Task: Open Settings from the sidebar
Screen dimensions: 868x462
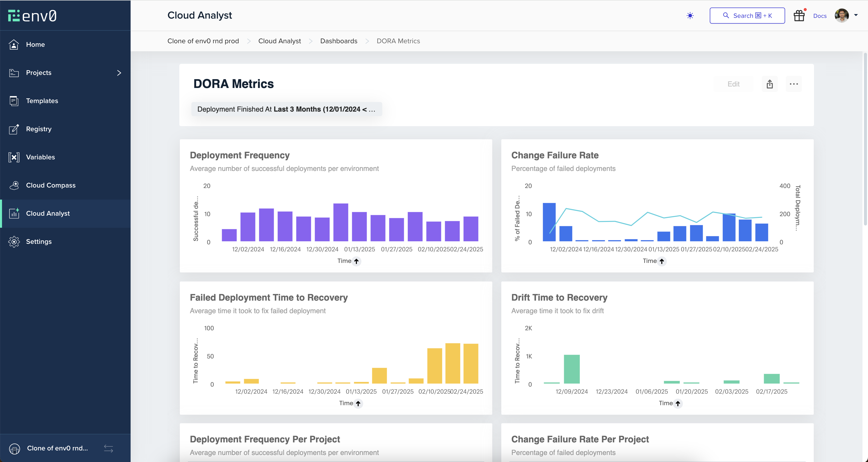Action: 39,242
